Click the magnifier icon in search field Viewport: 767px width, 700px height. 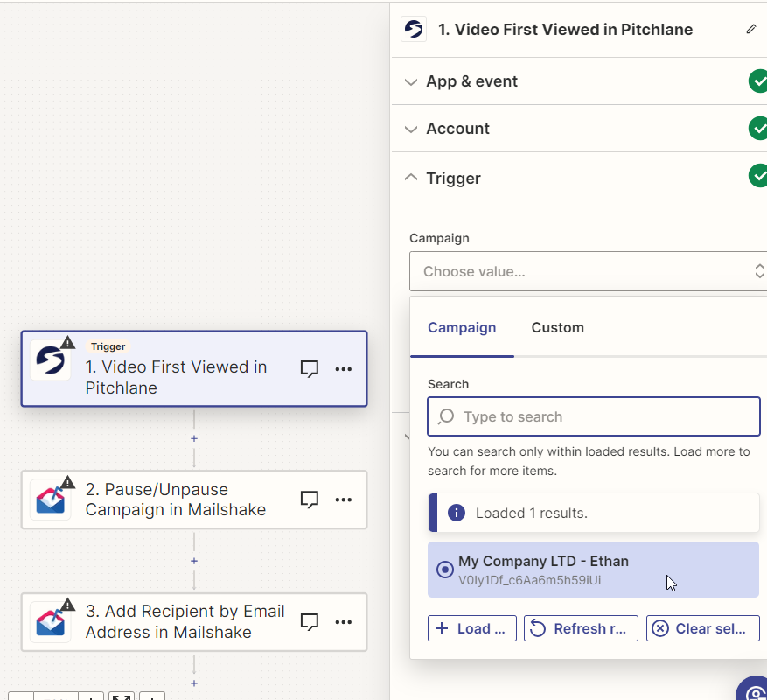tap(446, 416)
